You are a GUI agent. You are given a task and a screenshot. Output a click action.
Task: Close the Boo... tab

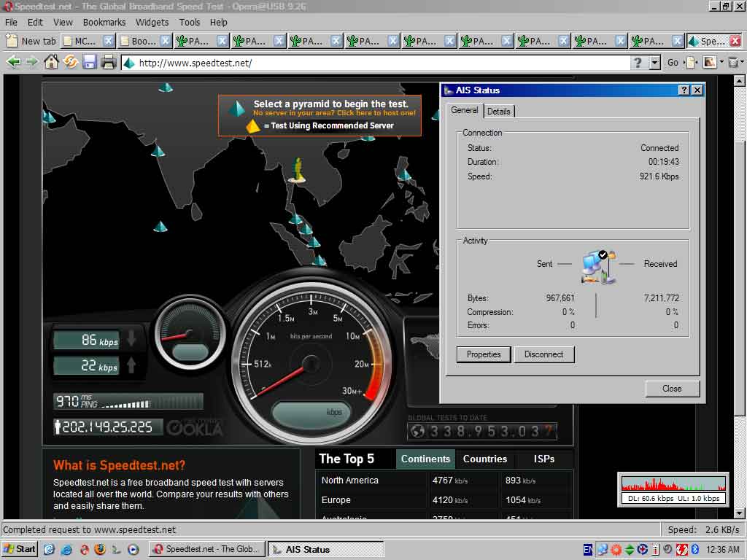pos(166,41)
